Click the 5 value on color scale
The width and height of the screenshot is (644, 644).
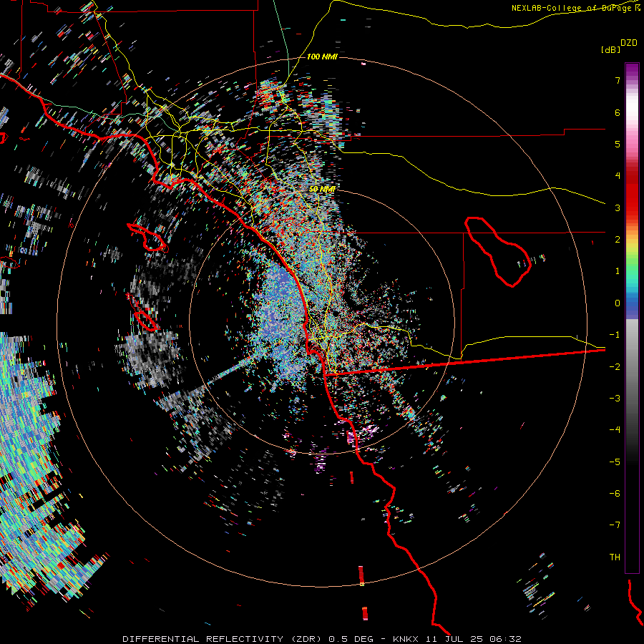[x=618, y=144]
